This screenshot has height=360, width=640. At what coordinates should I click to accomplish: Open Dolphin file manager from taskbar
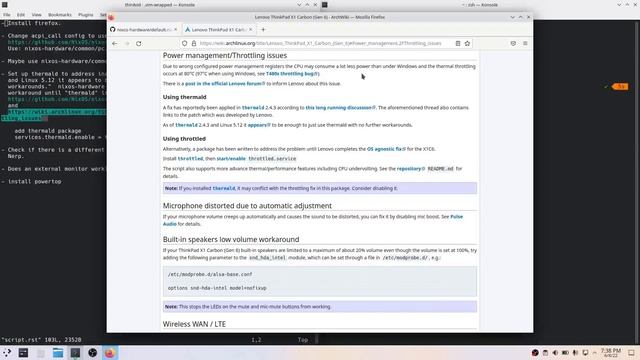point(58,353)
